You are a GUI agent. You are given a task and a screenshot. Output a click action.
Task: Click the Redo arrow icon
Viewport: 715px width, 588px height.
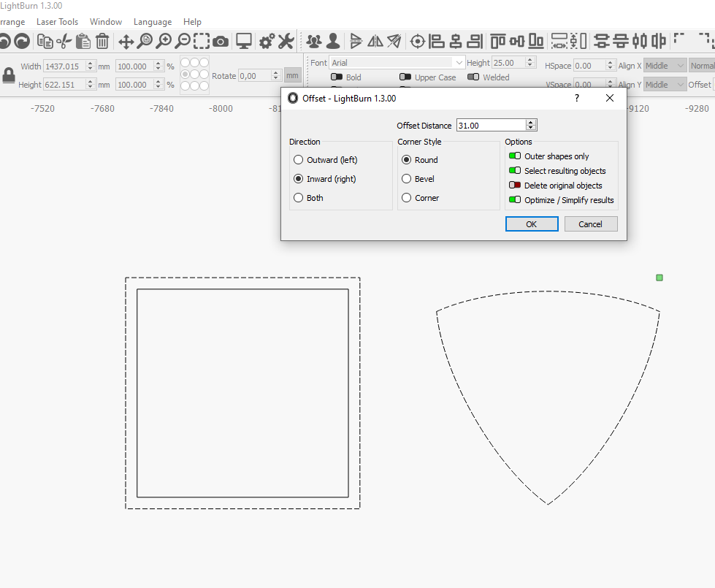22,42
